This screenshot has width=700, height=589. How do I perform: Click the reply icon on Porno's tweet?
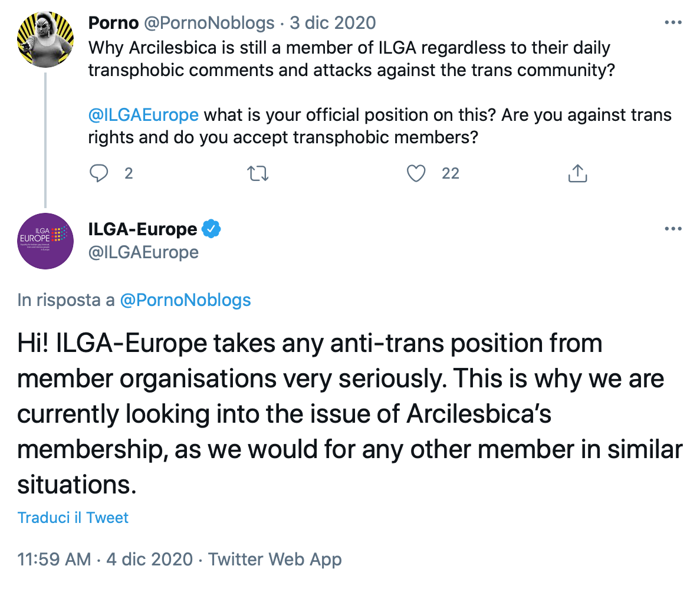pos(98,173)
